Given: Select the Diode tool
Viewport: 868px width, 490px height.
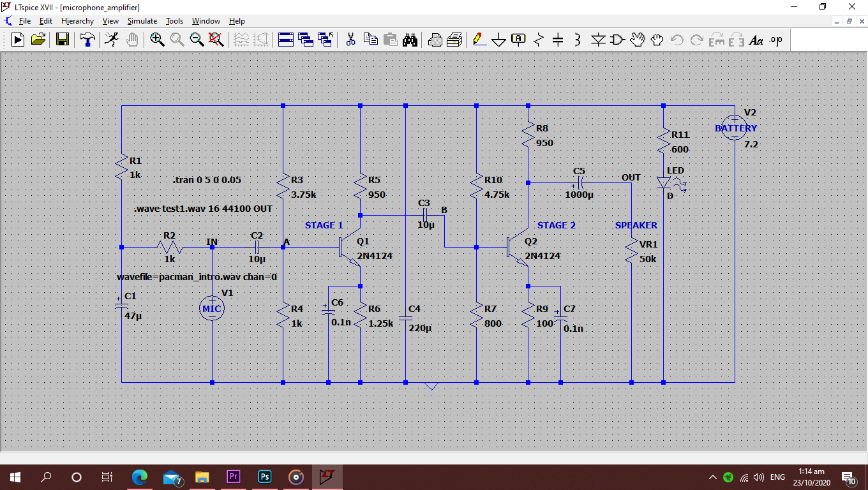Looking at the screenshot, I should [x=598, y=40].
